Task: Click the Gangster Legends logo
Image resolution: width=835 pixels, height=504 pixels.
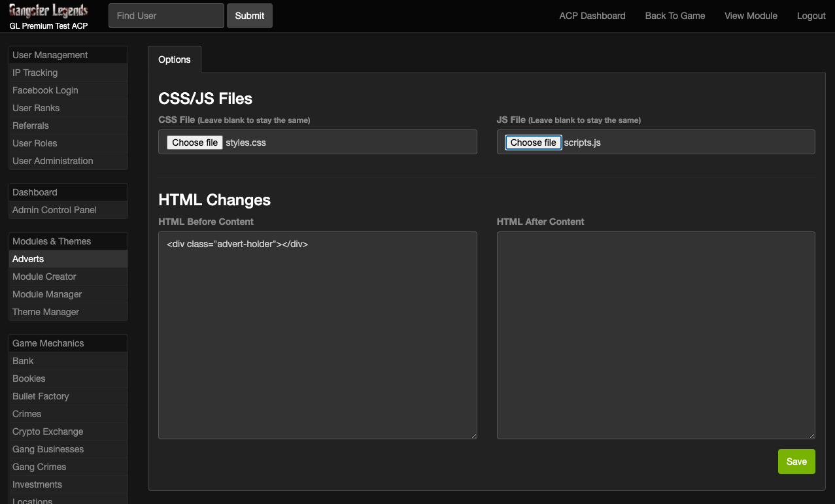Action: click(48, 11)
